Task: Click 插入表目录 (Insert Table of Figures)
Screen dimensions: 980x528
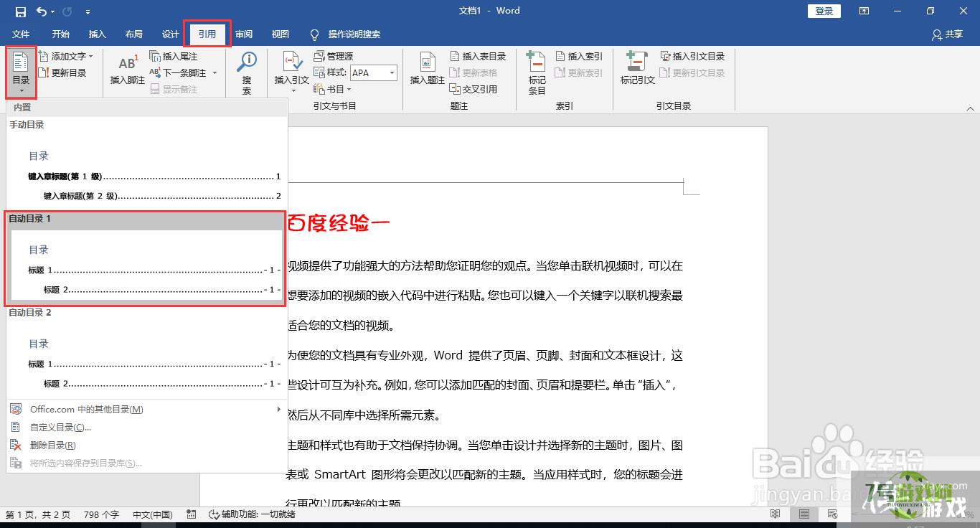Action: coord(478,56)
